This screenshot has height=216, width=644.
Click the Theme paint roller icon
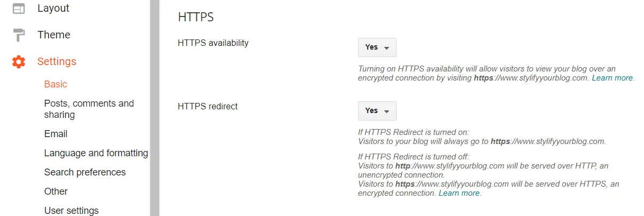point(19,35)
